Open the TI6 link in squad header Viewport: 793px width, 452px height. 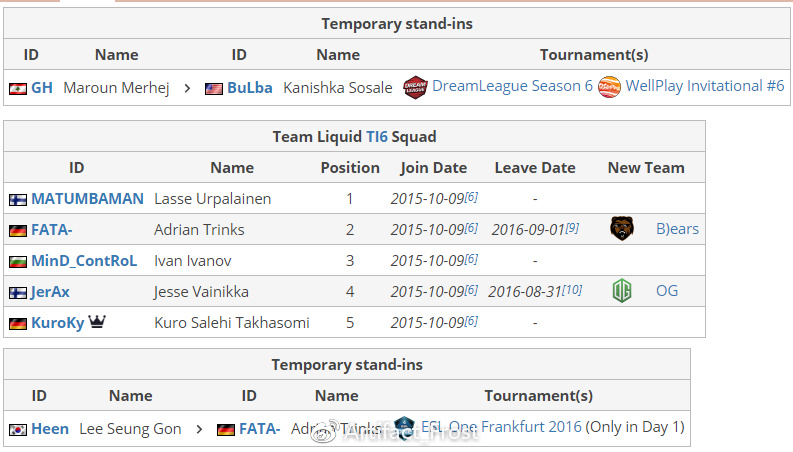pos(376,136)
